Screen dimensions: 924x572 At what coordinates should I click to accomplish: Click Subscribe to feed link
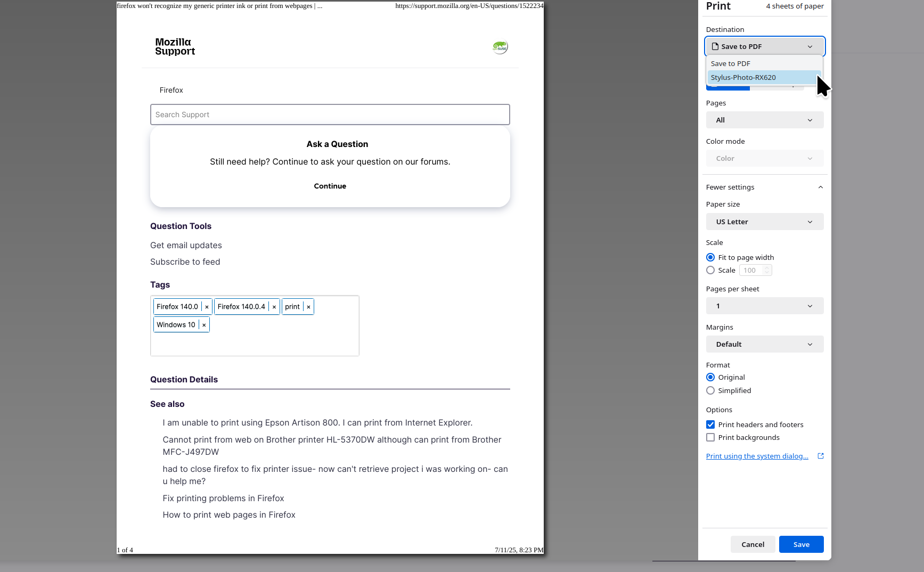click(185, 262)
